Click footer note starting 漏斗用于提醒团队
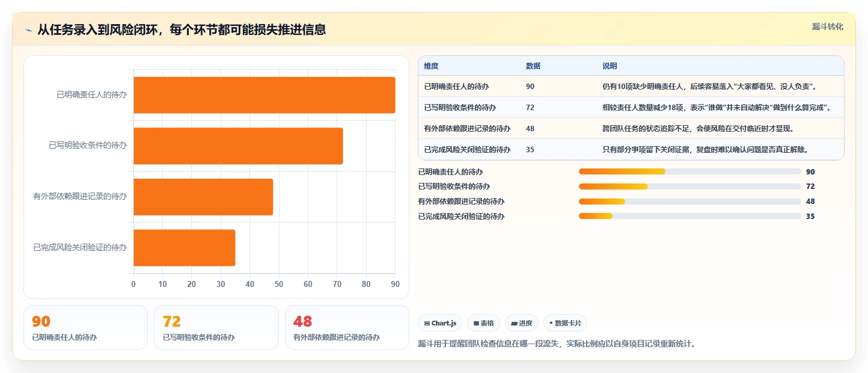Screen dimensions: 868x373 557,344
